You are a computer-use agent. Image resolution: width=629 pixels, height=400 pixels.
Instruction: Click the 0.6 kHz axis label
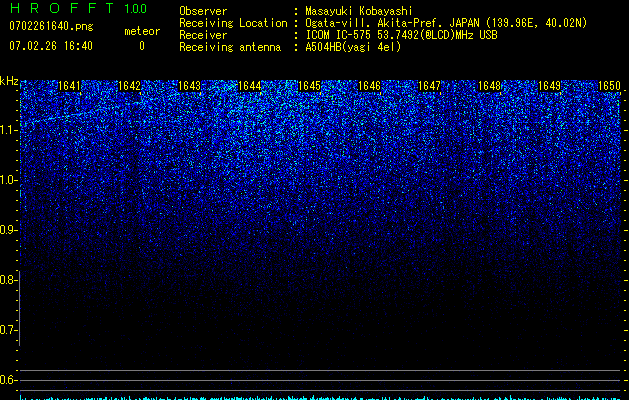(x=8, y=380)
